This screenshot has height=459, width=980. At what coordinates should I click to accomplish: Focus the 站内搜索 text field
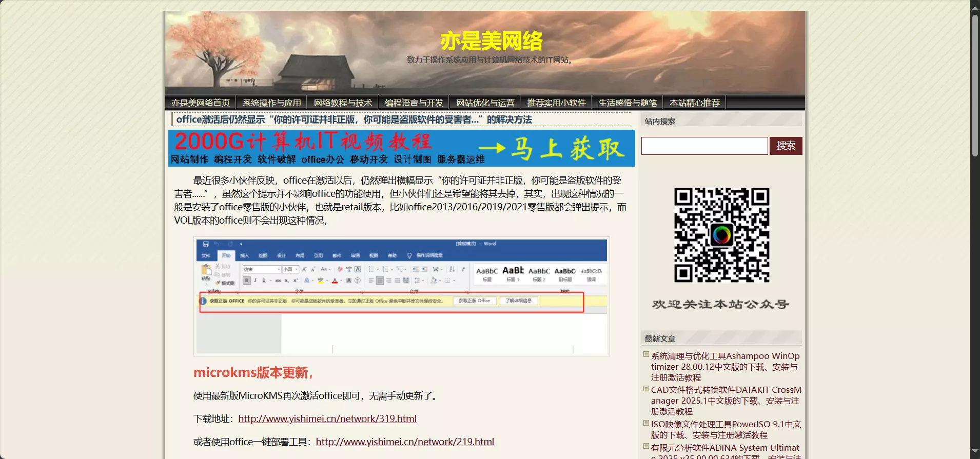pos(704,146)
